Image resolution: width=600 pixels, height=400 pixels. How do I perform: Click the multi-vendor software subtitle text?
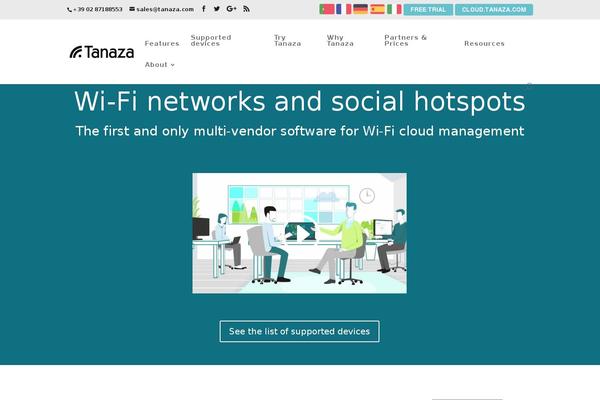[300, 131]
